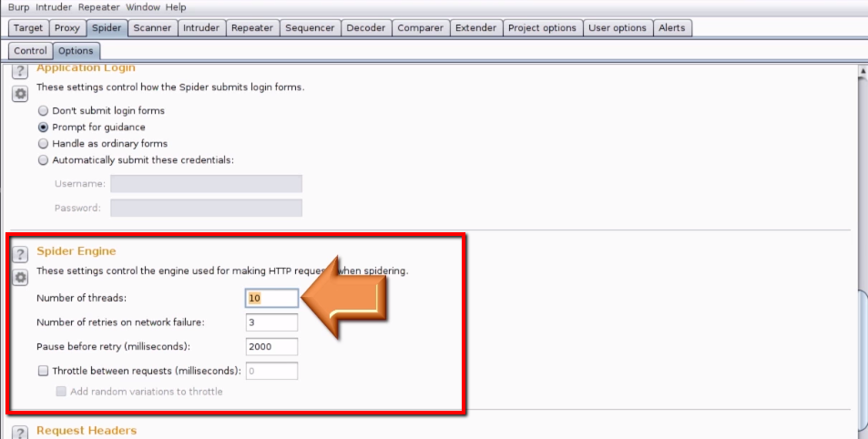Open help for Request Headers section

20,433
